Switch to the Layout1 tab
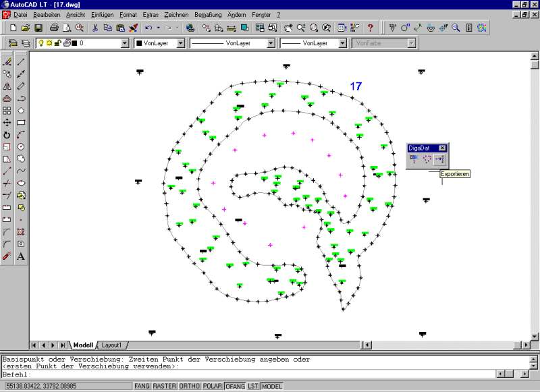 point(111,345)
